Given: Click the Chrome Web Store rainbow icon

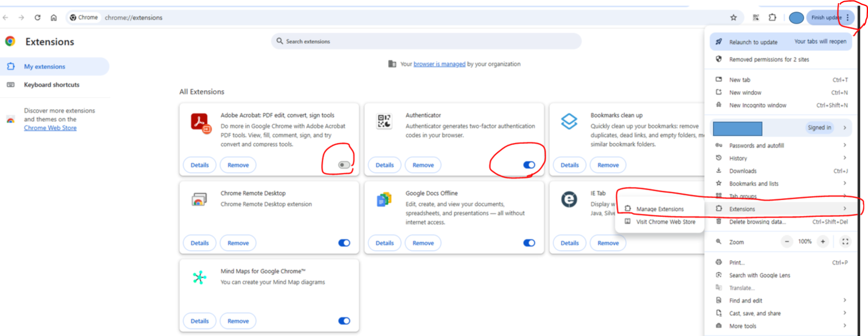Looking at the screenshot, I should (x=11, y=120).
